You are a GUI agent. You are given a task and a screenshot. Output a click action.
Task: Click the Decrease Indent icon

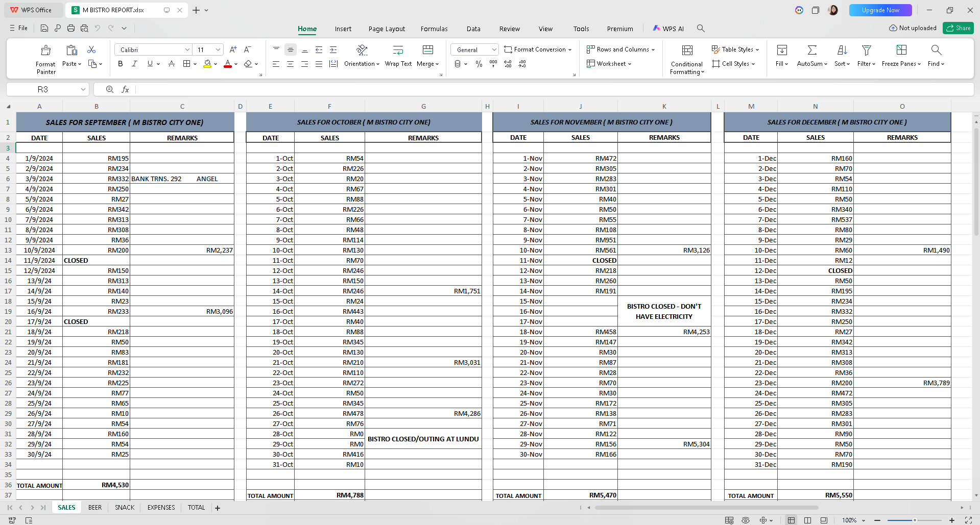point(319,49)
